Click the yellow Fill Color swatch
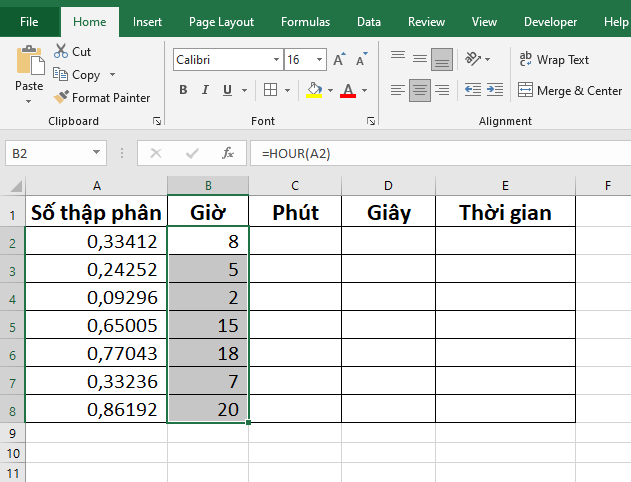The width and height of the screenshot is (631, 482). [314, 91]
